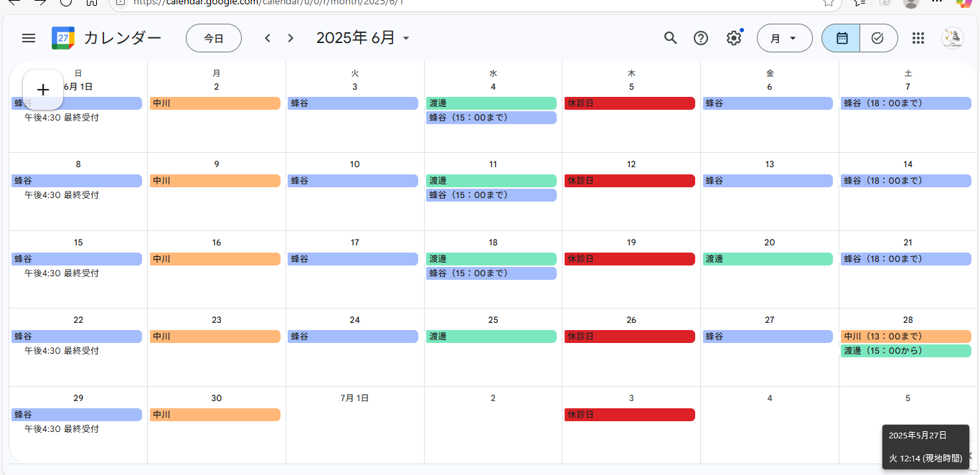Open 中川 event on June 2
Viewport: 980px width, 475px height.
click(215, 103)
